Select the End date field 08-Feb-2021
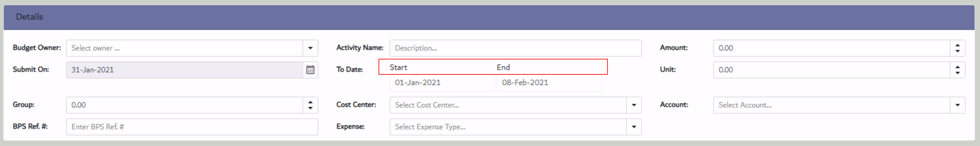The image size is (980, 146). click(x=549, y=83)
